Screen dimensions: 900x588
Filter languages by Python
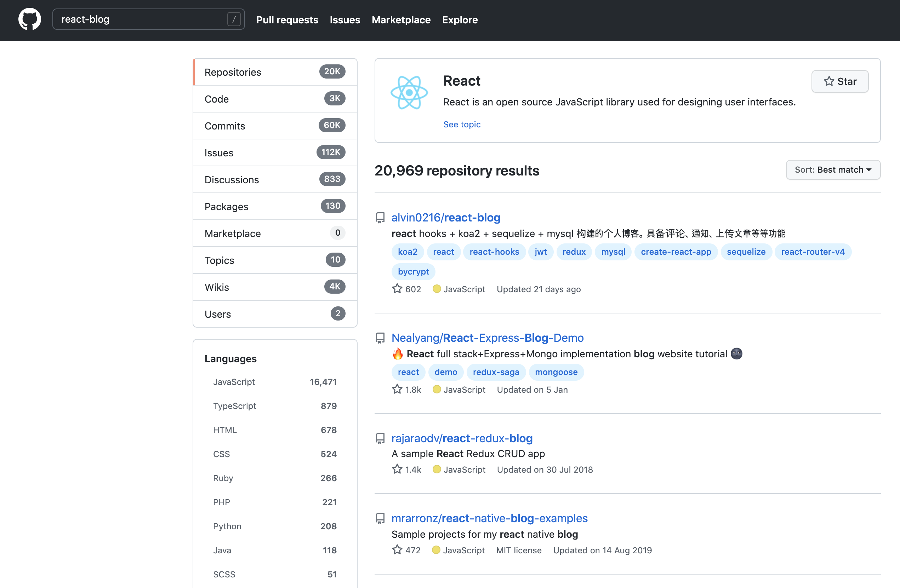[275, 526]
